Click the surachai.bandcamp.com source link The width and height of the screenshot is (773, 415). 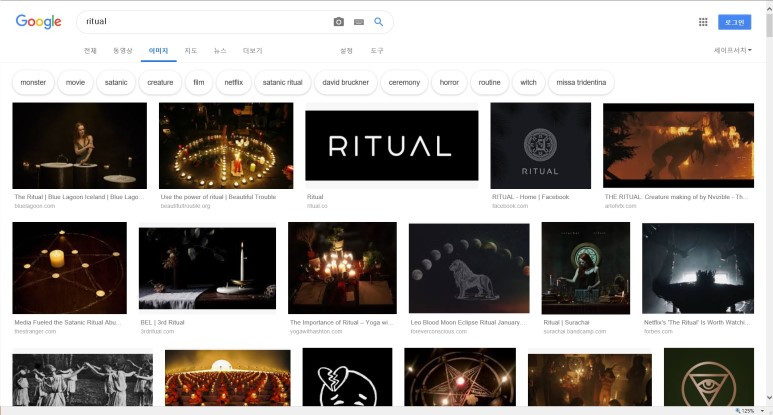(575, 331)
